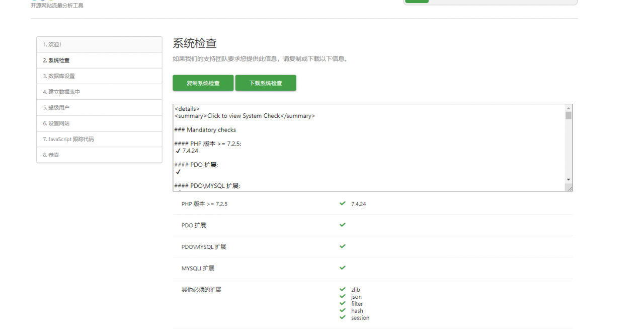Click the session extension name

(x=360, y=318)
